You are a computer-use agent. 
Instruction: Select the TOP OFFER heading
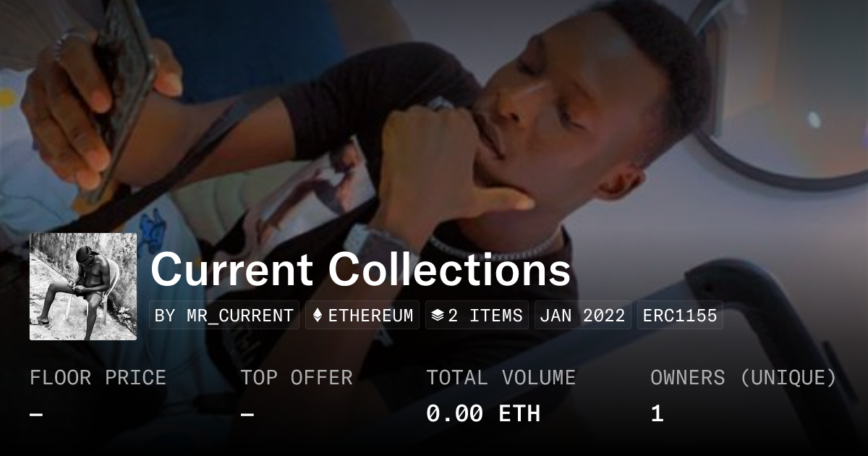297,378
